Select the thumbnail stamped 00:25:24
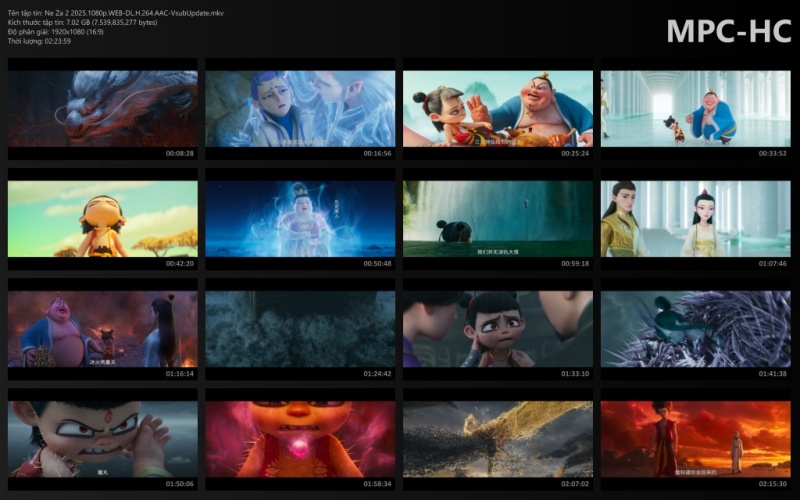Image resolution: width=800 pixels, height=500 pixels. coord(498,109)
